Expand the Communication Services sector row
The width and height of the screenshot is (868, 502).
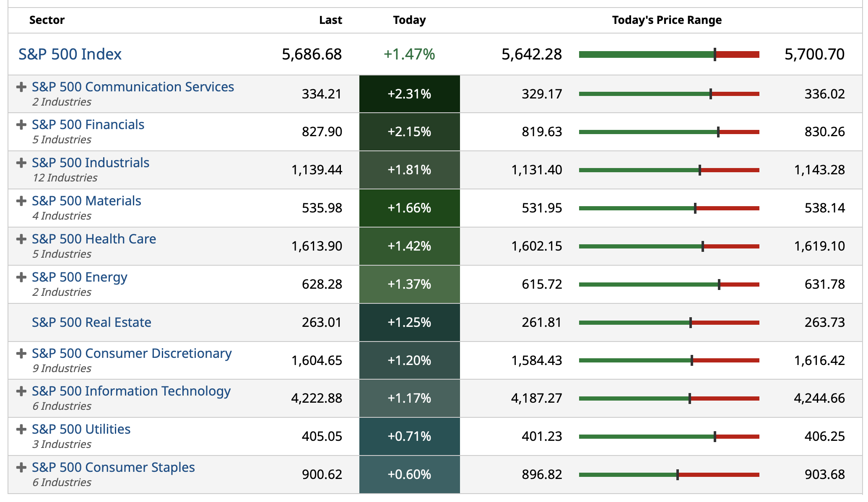(21, 87)
